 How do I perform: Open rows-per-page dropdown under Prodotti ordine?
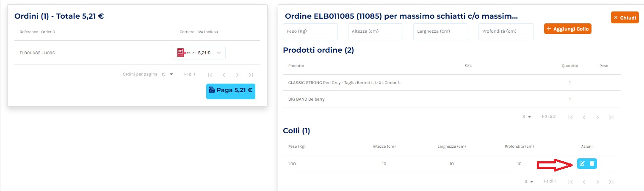click(527, 117)
